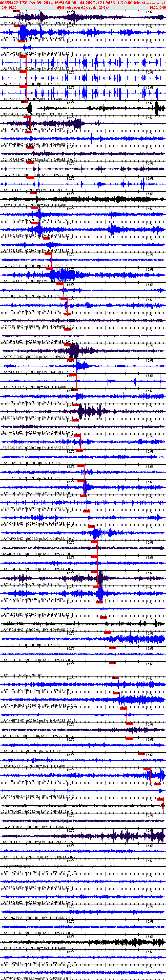
Task: Click the start time 15:54:10.00 label
Action: coord(8,7)
